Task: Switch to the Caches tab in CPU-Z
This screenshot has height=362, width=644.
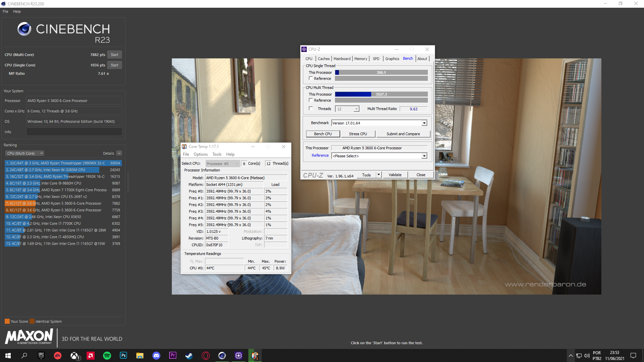Action: click(x=324, y=59)
